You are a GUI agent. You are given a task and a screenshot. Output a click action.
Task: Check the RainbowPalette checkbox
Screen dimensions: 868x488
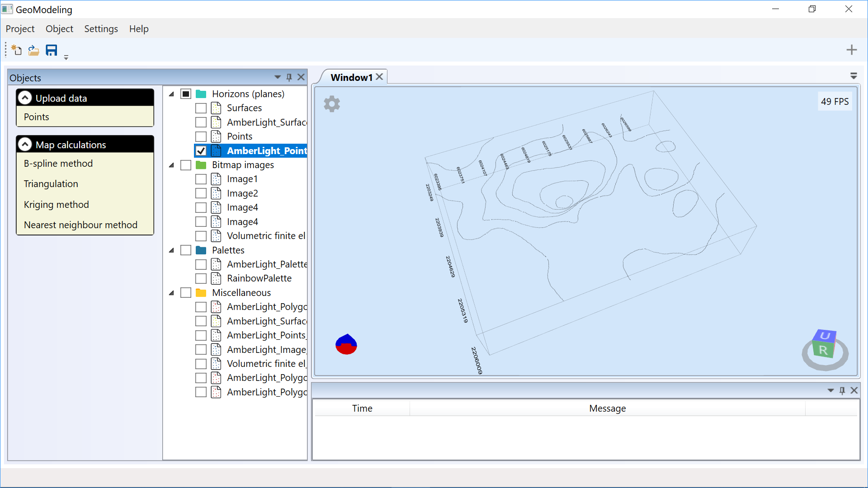pos(201,279)
